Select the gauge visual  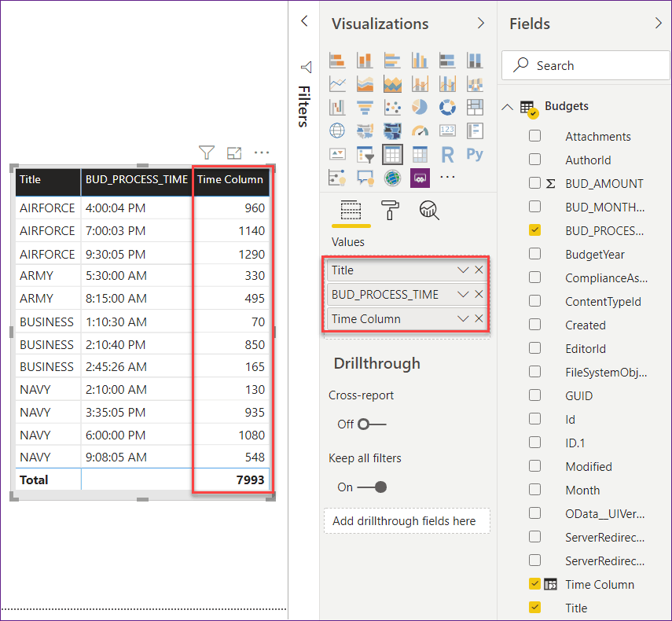pos(420,130)
